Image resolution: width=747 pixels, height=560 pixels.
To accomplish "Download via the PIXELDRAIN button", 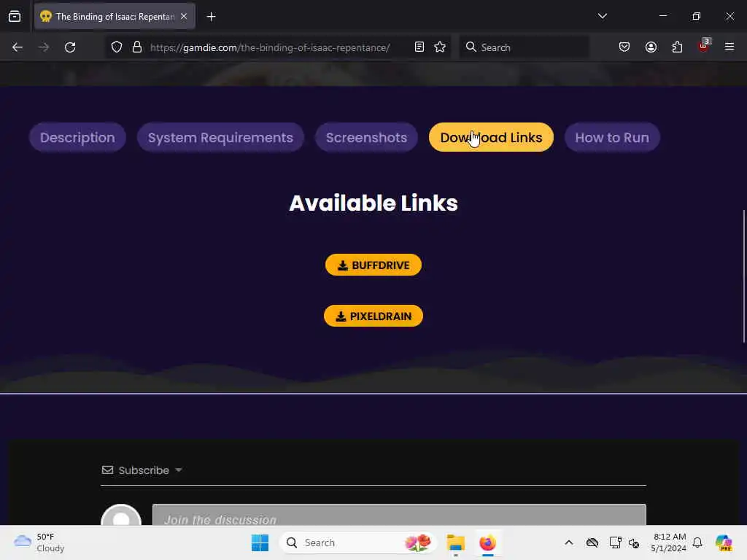I will (x=373, y=316).
